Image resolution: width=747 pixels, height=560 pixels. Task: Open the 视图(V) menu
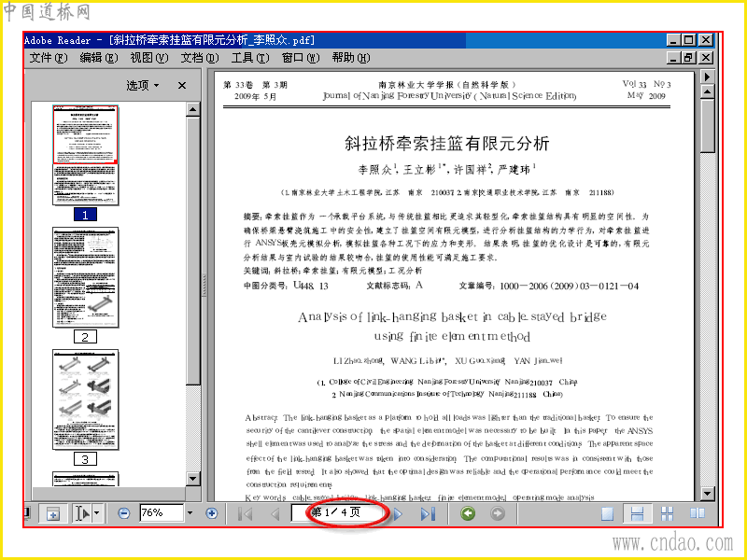[149, 58]
